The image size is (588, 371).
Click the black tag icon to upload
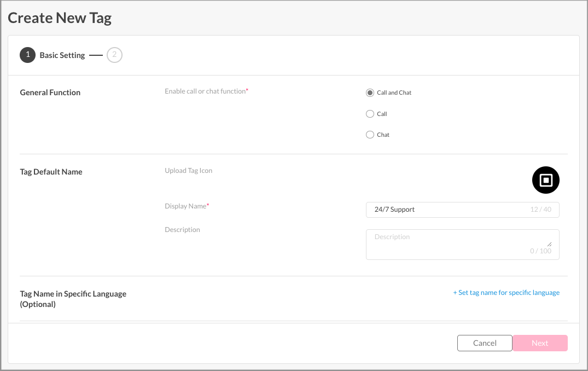pos(545,180)
